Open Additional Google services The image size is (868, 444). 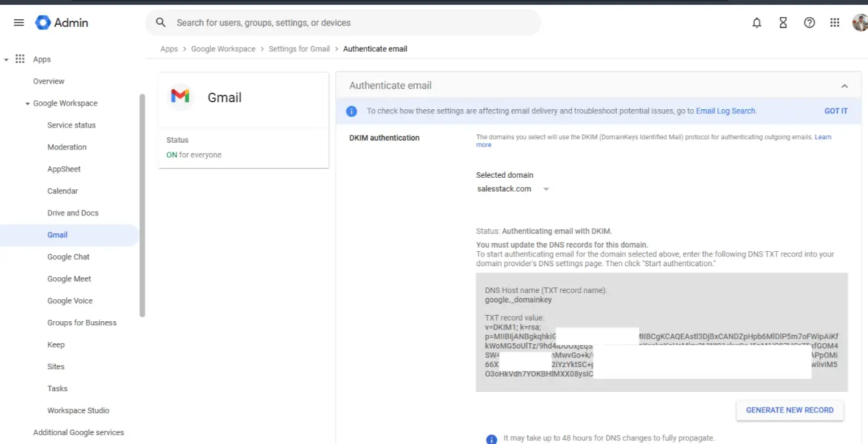pos(78,432)
